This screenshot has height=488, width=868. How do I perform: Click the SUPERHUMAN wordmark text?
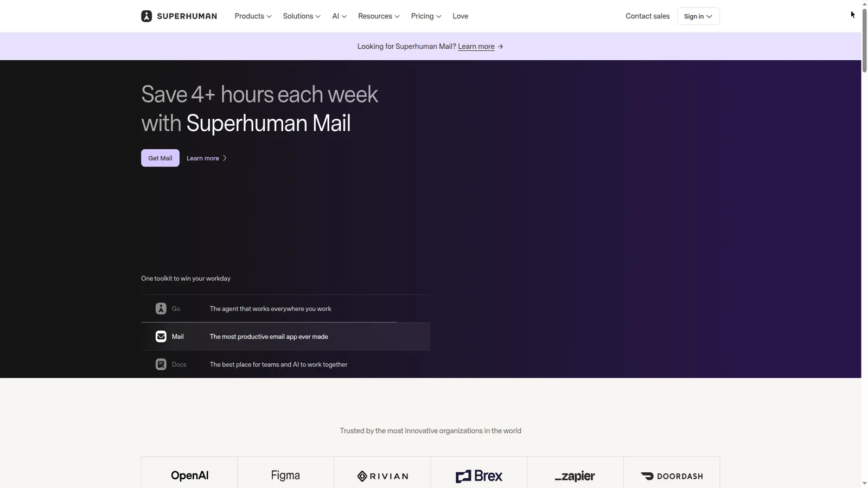187,16
